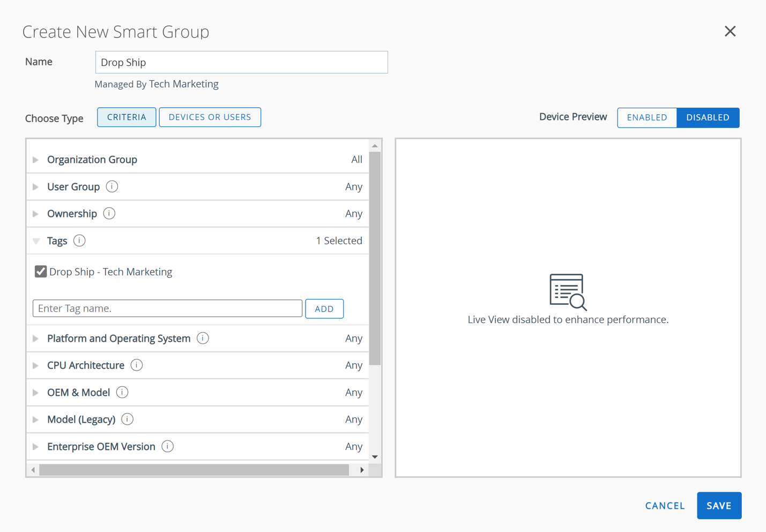This screenshot has height=532, width=766.
Task: Select the CRITERIA type tab
Action: pos(127,117)
